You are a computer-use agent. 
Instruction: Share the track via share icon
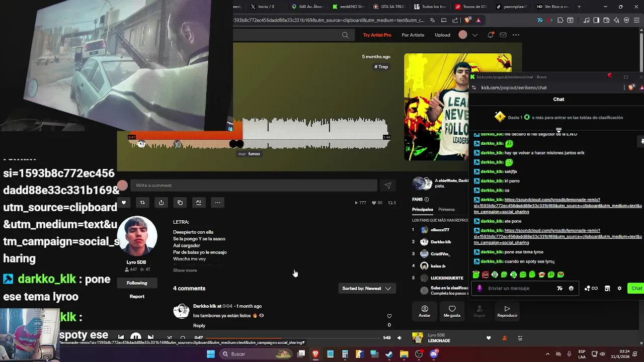[161, 203]
